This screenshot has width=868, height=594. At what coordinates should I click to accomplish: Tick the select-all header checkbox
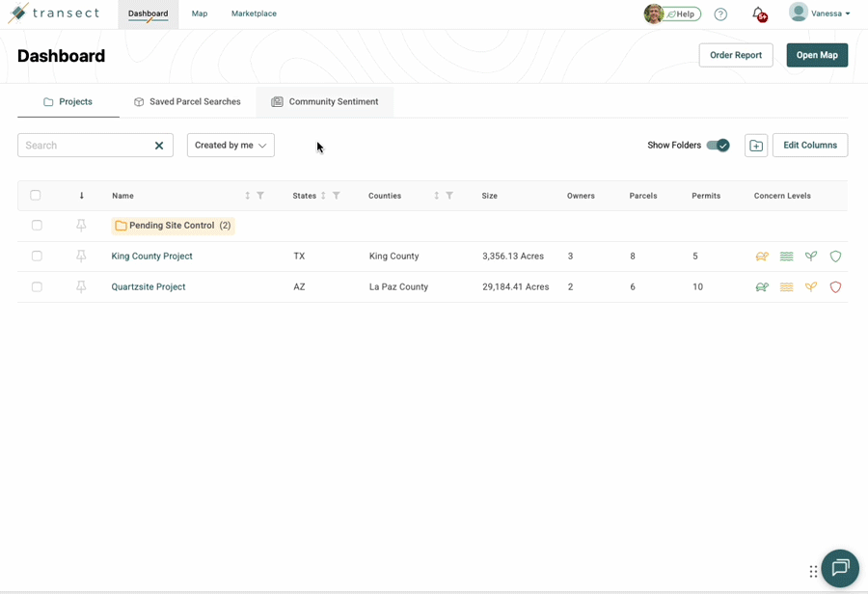pyautogui.click(x=36, y=195)
